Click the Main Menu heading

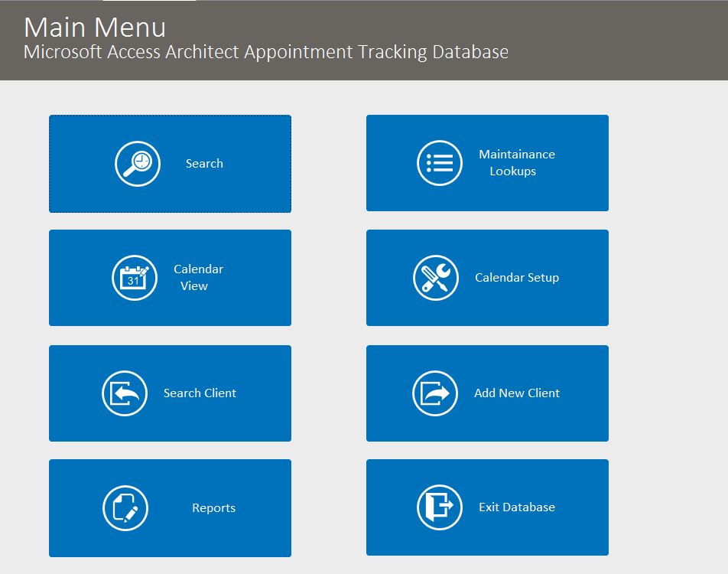[95, 28]
